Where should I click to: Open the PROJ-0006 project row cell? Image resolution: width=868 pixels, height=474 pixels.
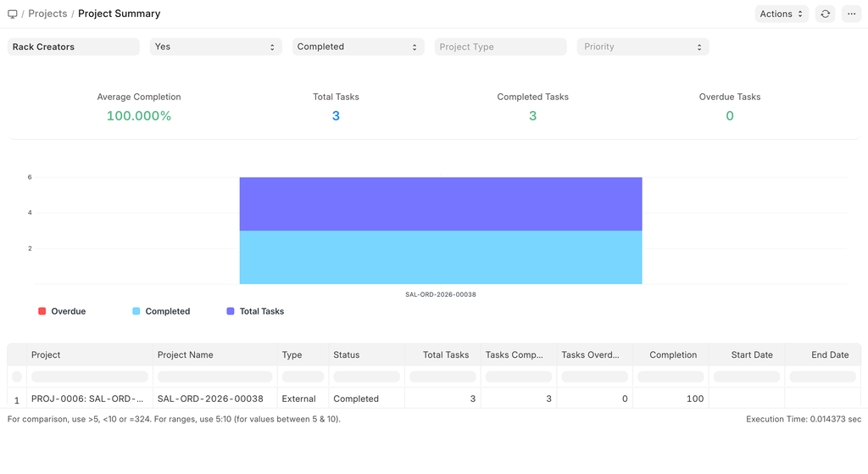87,399
